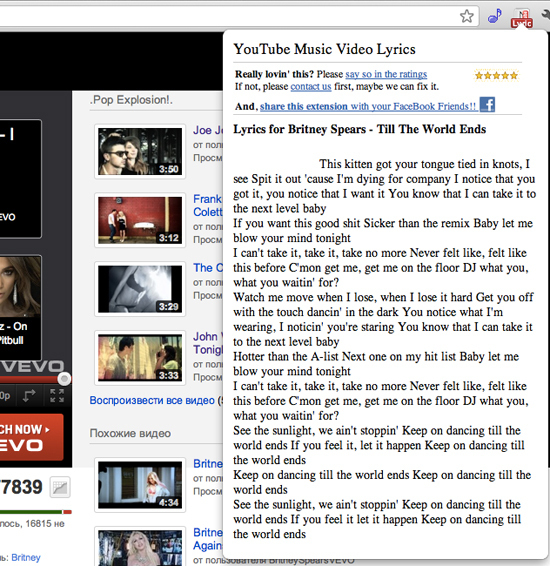Viewport: 550px width, 566px height.
Task: Open the wrench settings menu icon
Action: click(545, 15)
